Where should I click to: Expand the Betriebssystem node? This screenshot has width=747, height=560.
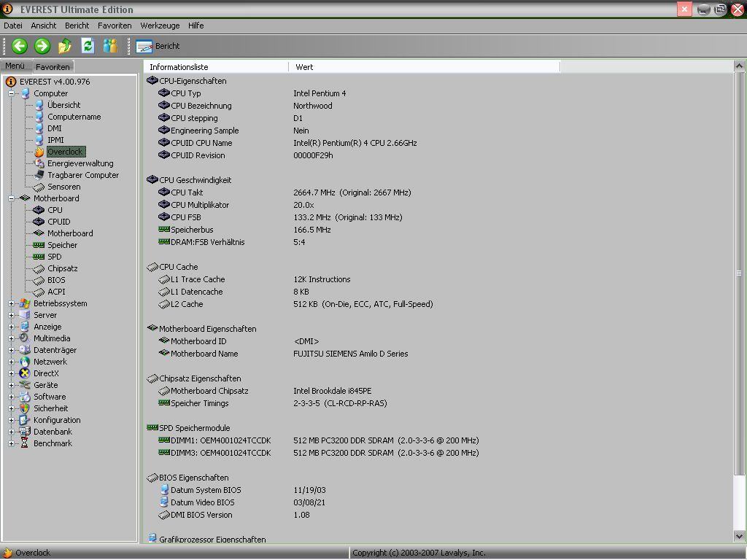(11, 303)
